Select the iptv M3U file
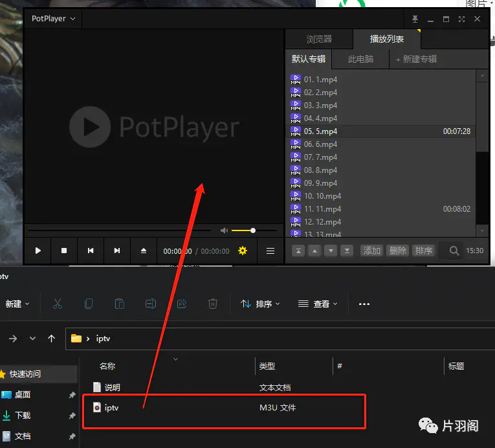This screenshot has width=495, height=448. [112, 407]
